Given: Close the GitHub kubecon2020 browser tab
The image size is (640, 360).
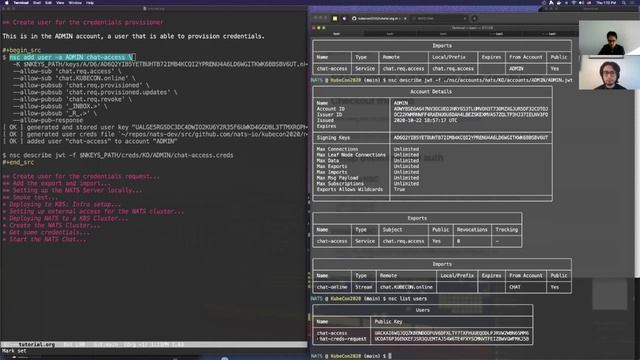Looking at the screenshot, I should tap(405, 18).
